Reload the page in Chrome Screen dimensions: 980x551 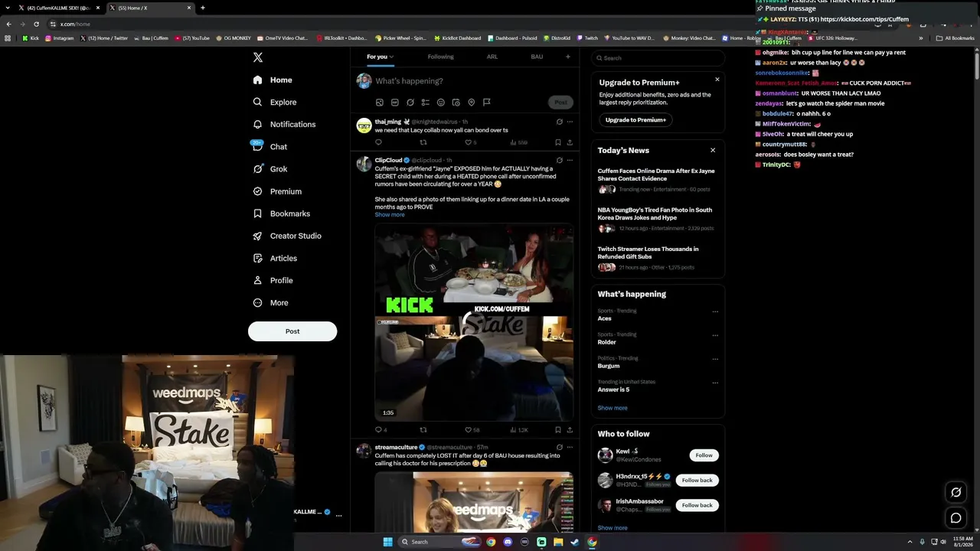point(36,24)
